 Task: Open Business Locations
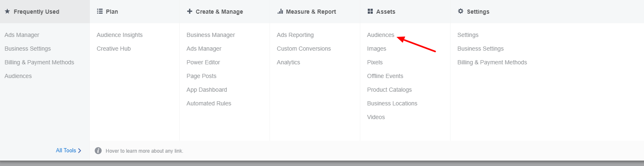click(392, 104)
